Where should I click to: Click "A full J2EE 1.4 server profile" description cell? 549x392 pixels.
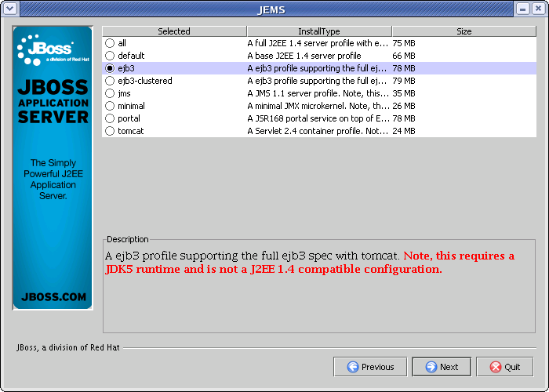pyautogui.click(x=318, y=43)
